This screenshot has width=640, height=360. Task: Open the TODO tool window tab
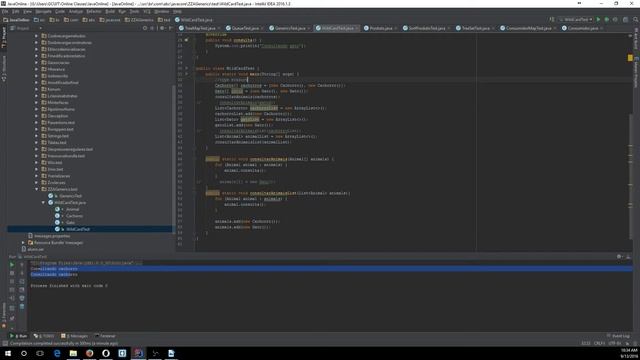pyautogui.click(x=44, y=336)
